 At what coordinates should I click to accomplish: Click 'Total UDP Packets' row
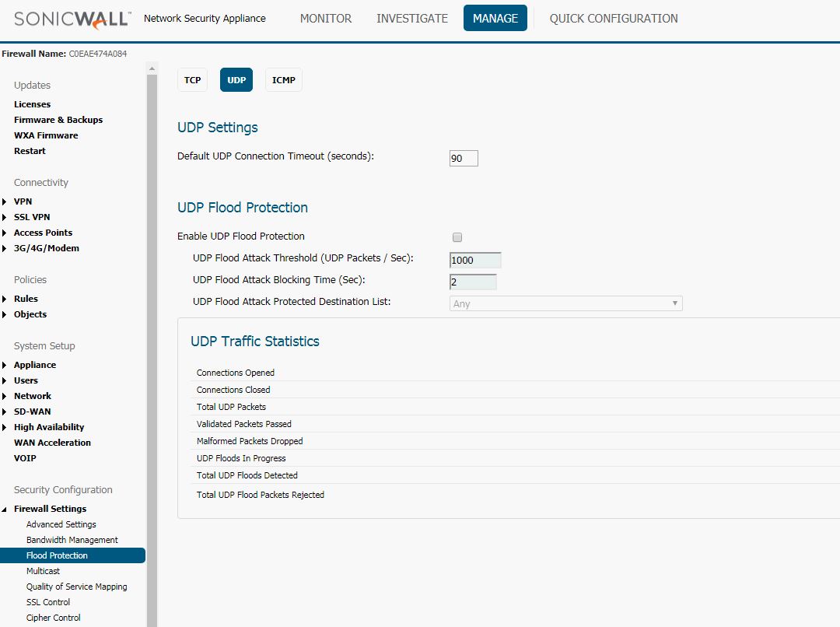click(516, 407)
